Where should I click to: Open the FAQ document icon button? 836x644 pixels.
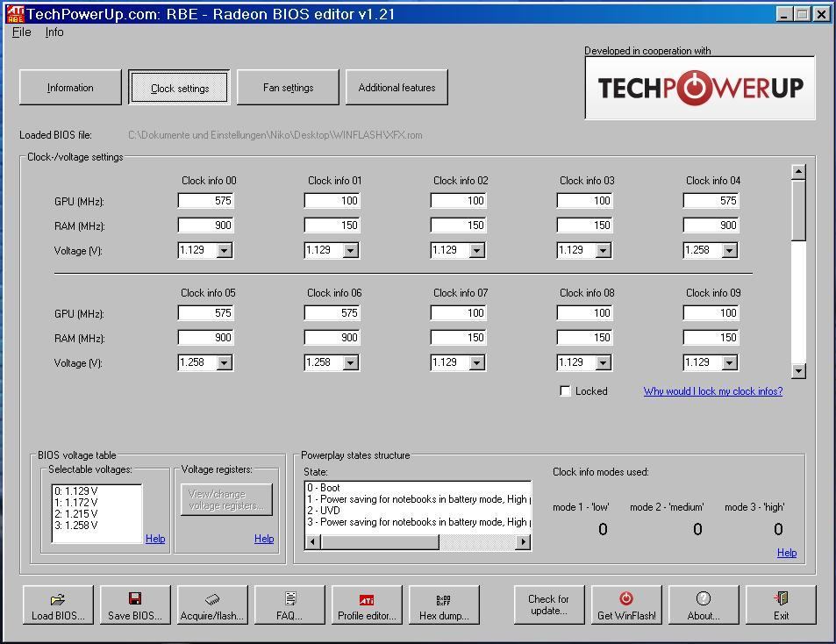click(289, 605)
